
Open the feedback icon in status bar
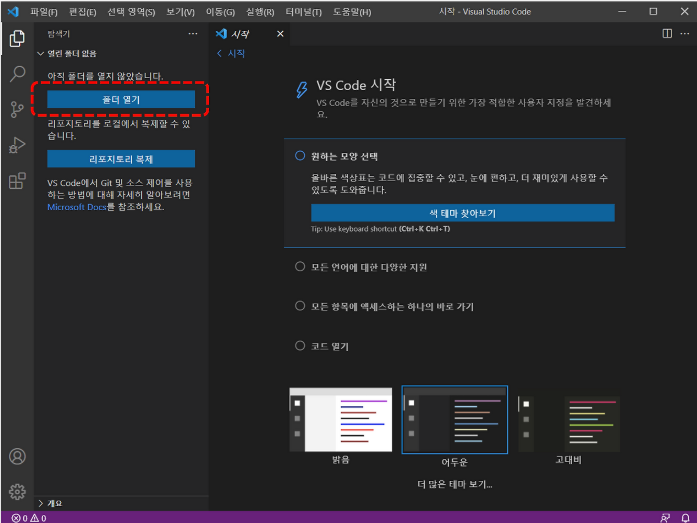pyautogui.click(x=665, y=518)
